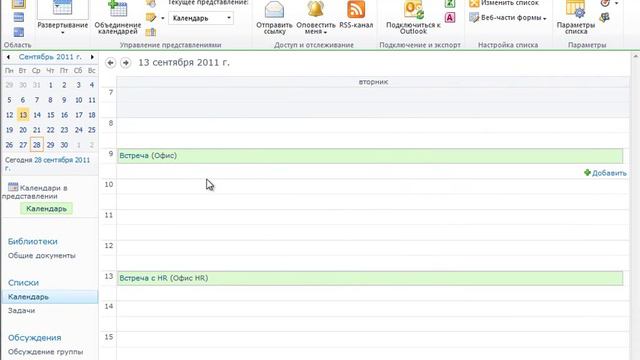Click Календари в представлении icon
640x360 pixels.
point(13,187)
